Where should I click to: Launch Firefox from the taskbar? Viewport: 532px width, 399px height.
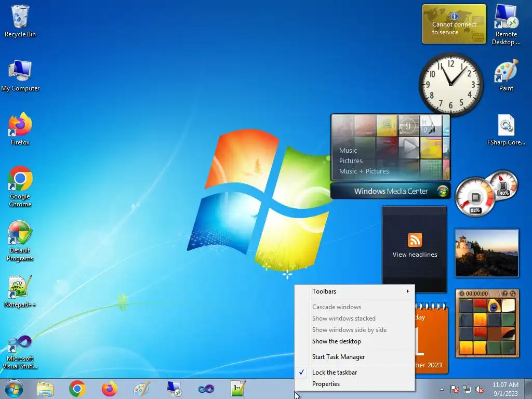[110, 389]
